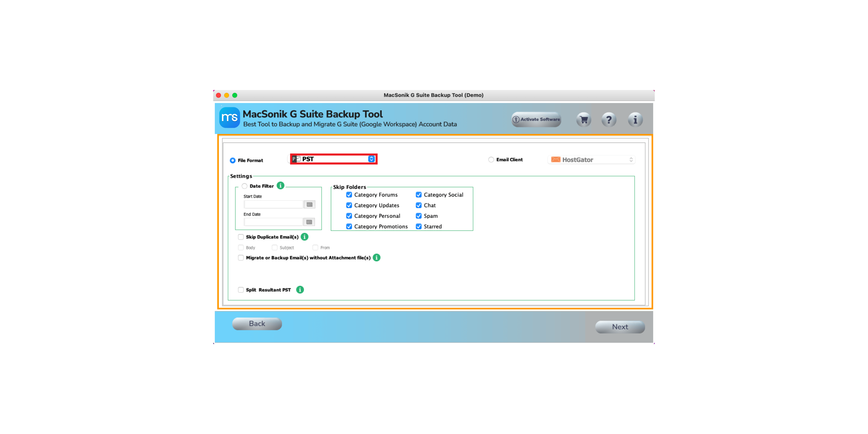Click the Activate Software button

[536, 120]
